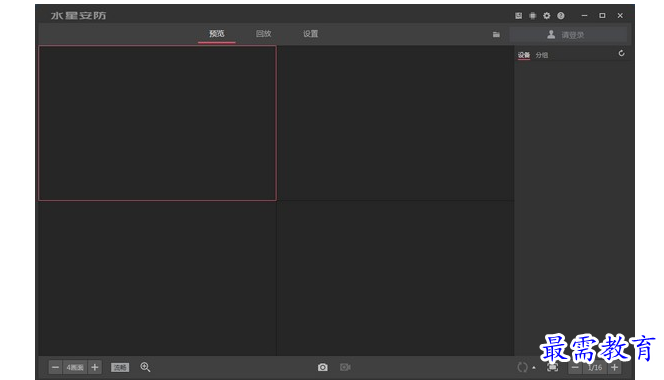Toggle the 流畅 stream quality button
The image size is (664, 380).
point(120,367)
